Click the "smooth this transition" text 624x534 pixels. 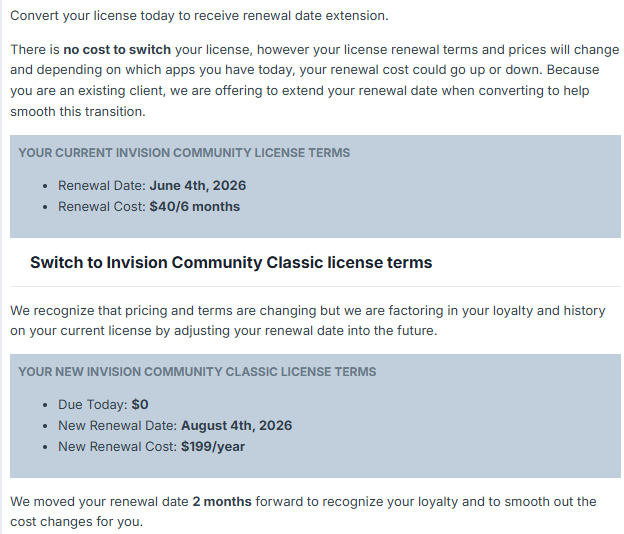[x=78, y=112]
